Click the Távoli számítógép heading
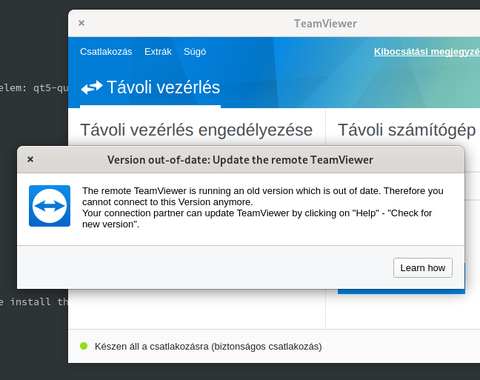This screenshot has width=480, height=380. pyautogui.click(x=407, y=130)
